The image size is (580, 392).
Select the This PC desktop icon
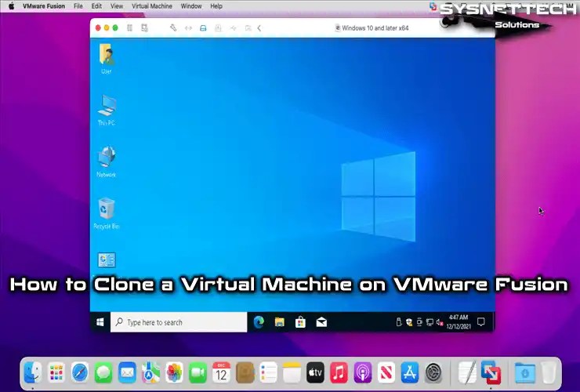[x=107, y=111]
